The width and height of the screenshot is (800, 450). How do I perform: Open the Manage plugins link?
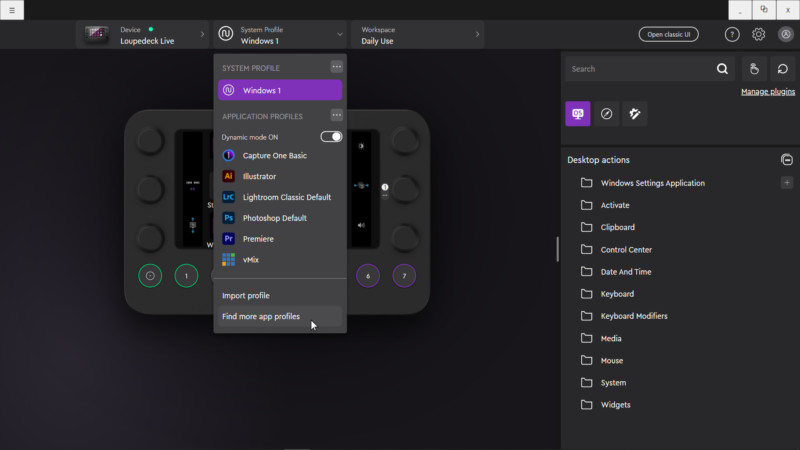click(x=768, y=92)
